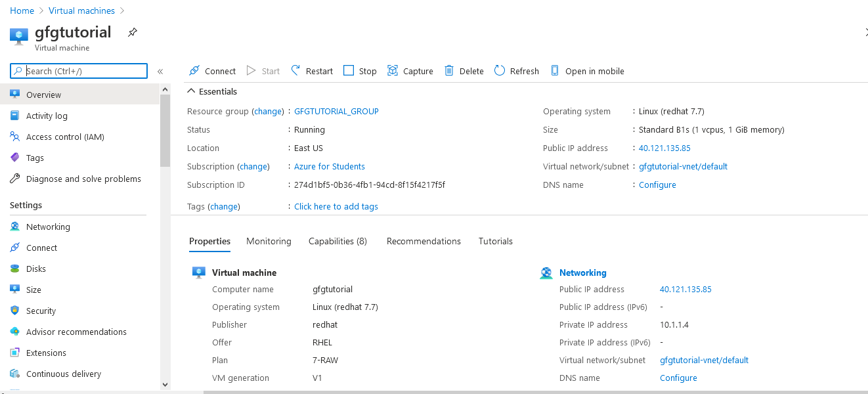Refresh the VM overview page

click(x=516, y=70)
